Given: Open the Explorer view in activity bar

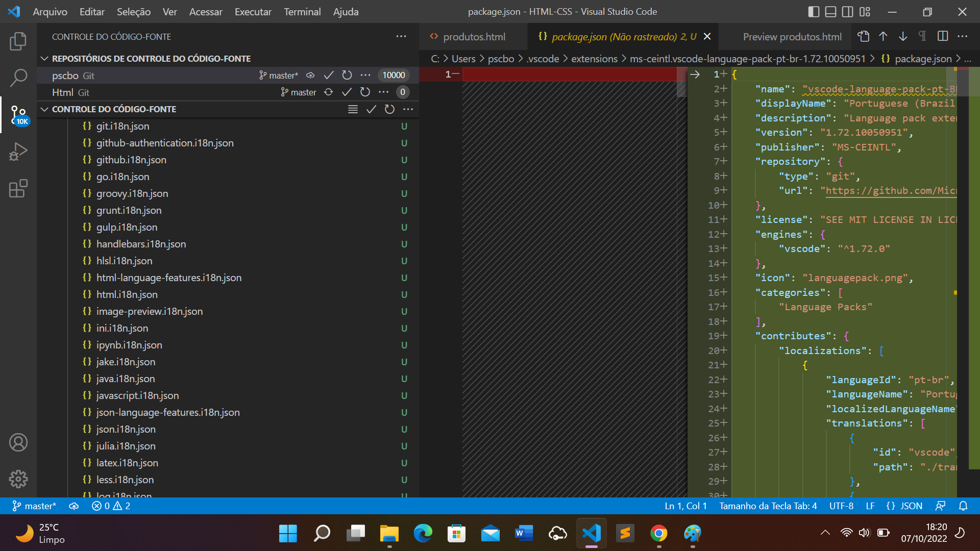Looking at the screenshot, I should point(18,41).
